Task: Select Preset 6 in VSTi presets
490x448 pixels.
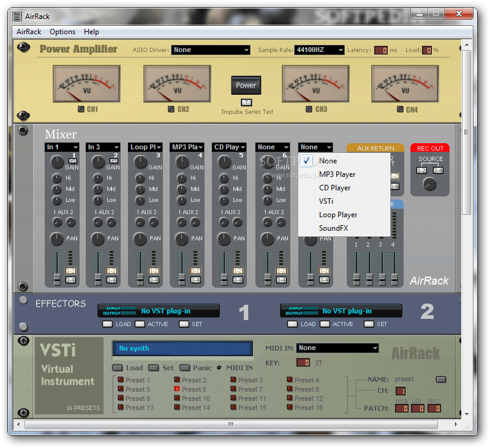Action: pyautogui.click(x=177, y=389)
